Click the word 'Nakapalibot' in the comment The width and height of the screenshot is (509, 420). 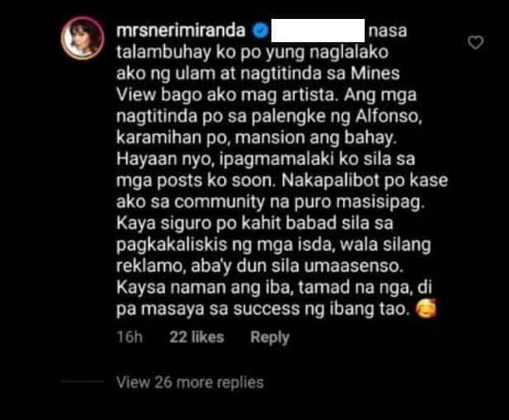click(x=331, y=181)
